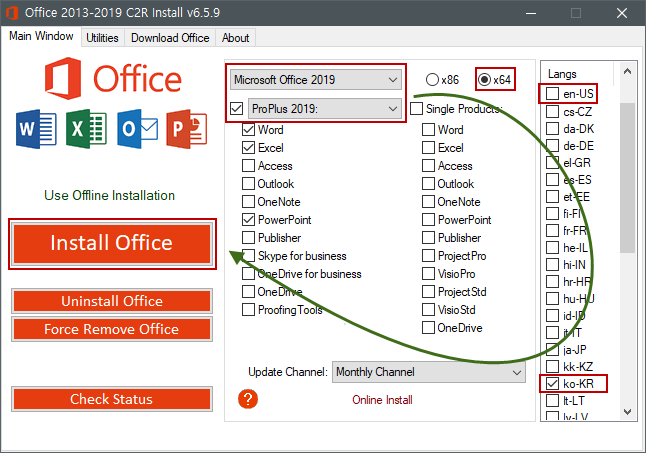This screenshot has height=453, width=646.
Task: Click the Uninstall Office button
Action: click(112, 301)
